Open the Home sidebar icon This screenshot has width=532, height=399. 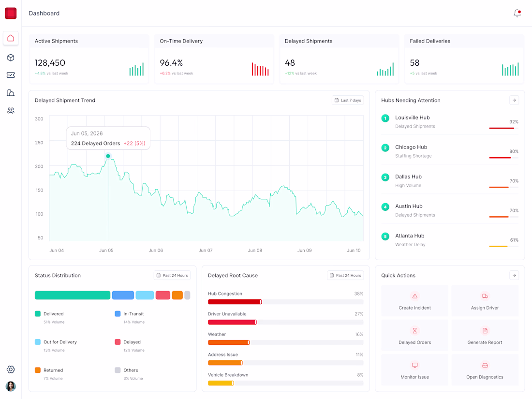click(11, 38)
